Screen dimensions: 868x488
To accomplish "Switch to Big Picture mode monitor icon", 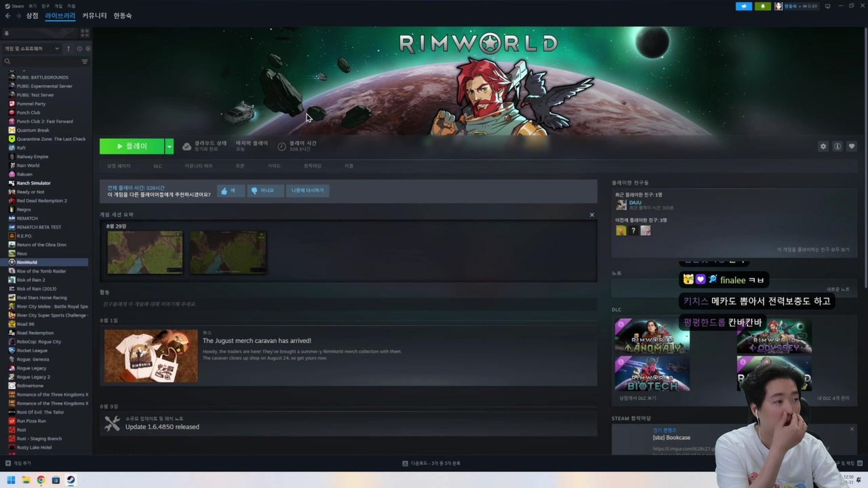I will (x=827, y=6).
